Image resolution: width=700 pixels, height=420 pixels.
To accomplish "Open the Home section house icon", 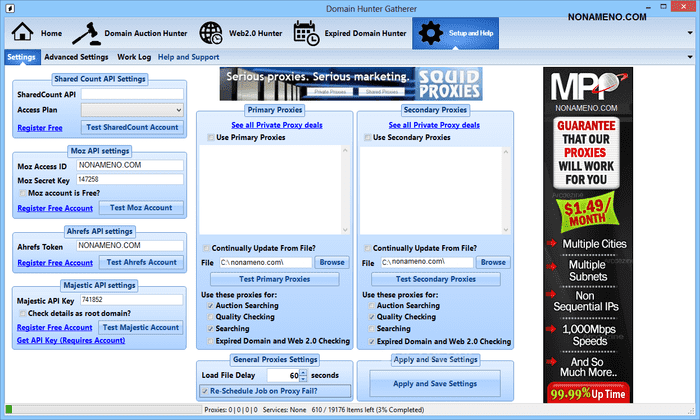I will 22,33.
